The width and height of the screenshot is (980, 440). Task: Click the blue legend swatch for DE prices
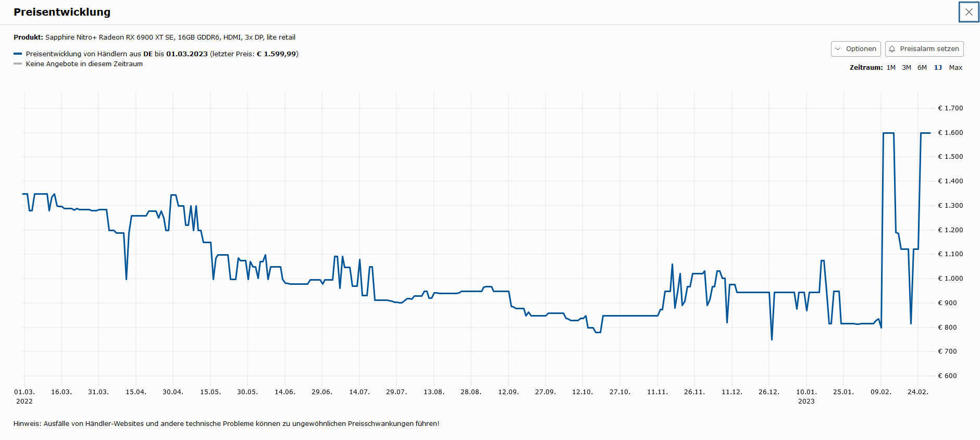[18, 54]
